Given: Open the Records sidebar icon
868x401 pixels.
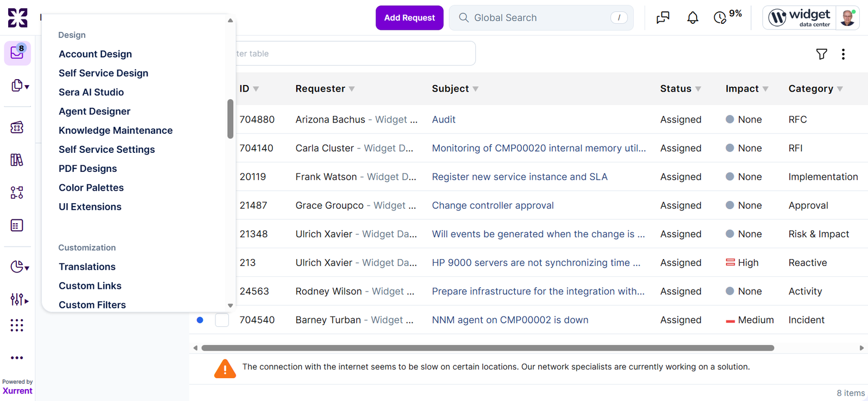Looking at the screenshot, I should tap(20, 86).
